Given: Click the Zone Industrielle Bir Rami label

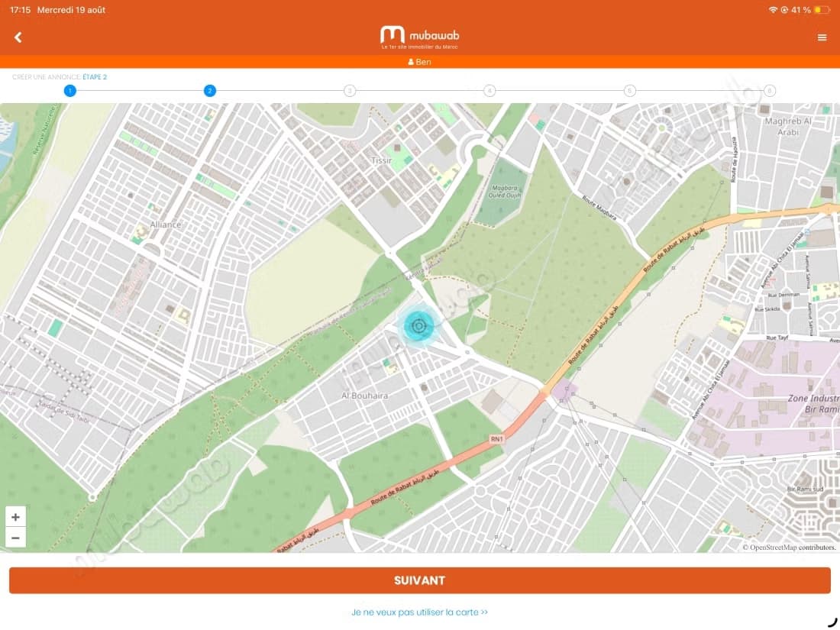Looking at the screenshot, I should (x=813, y=403).
